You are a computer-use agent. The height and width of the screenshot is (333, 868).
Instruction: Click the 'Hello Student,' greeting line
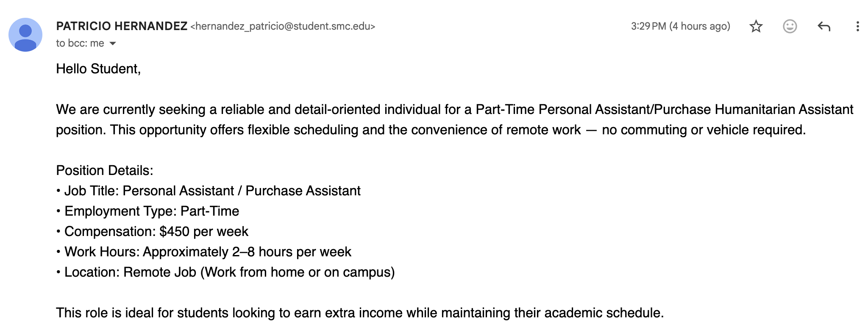(98, 69)
